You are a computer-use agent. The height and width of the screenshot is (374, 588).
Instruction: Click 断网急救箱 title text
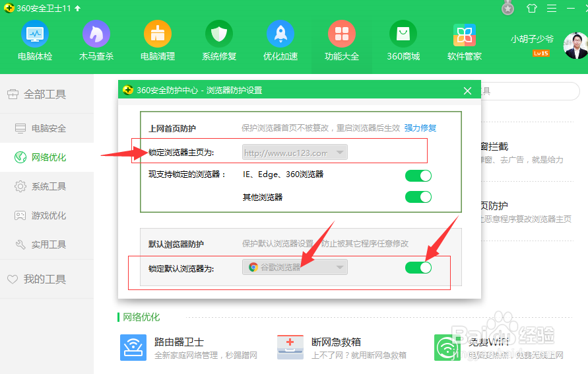(336, 342)
